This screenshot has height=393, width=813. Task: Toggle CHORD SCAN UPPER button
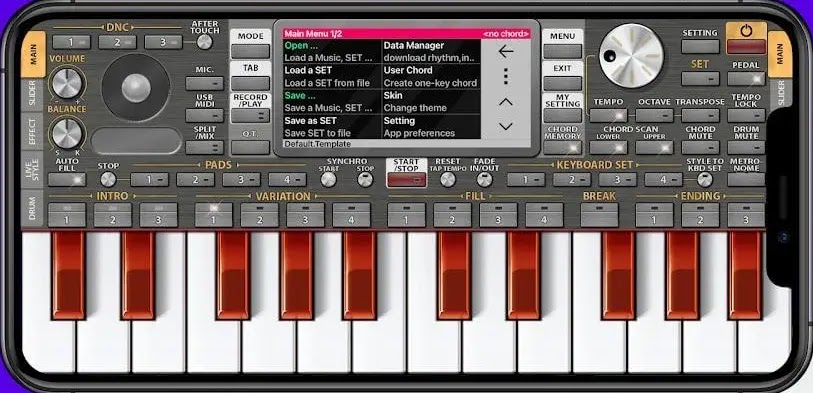click(x=654, y=147)
